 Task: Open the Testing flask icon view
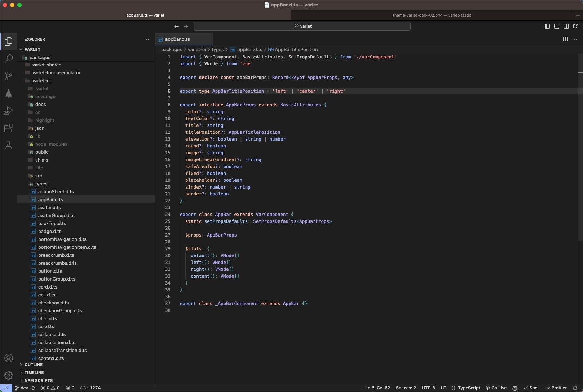coord(9,145)
